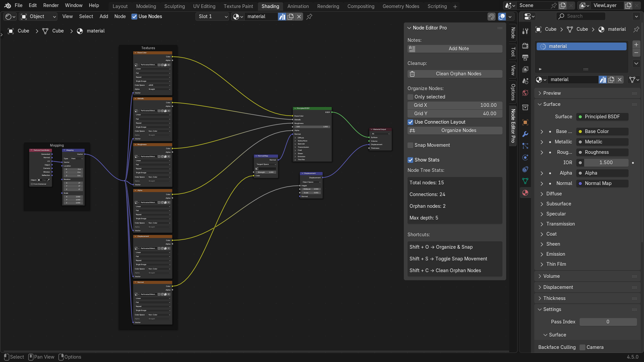This screenshot has height=362, width=644.
Task: Open the Render menu
Action: (51, 5)
